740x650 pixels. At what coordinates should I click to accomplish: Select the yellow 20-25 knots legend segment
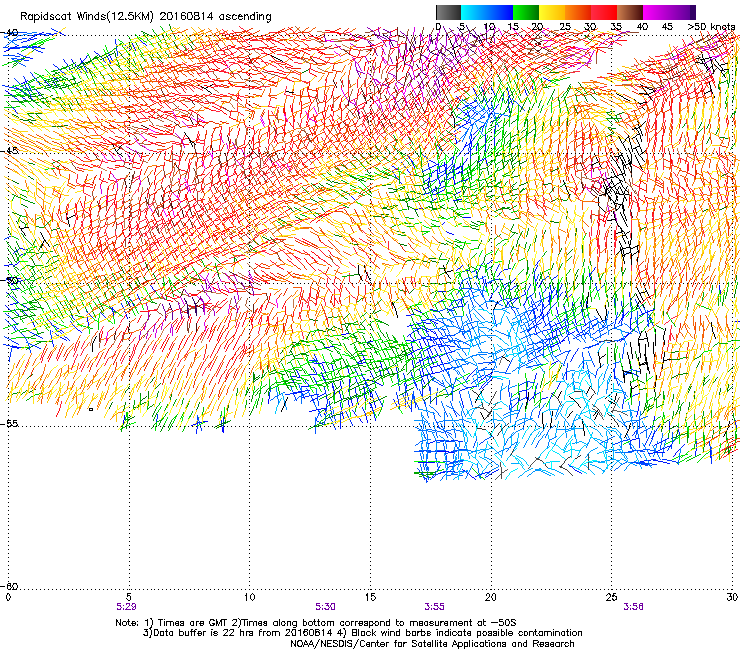(x=552, y=12)
